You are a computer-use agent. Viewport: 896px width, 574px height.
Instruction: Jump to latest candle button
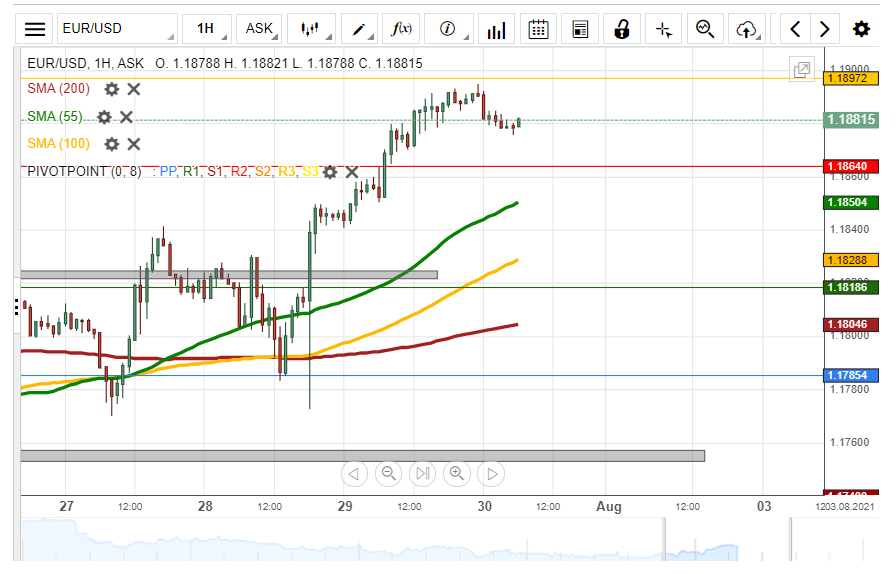click(x=423, y=474)
